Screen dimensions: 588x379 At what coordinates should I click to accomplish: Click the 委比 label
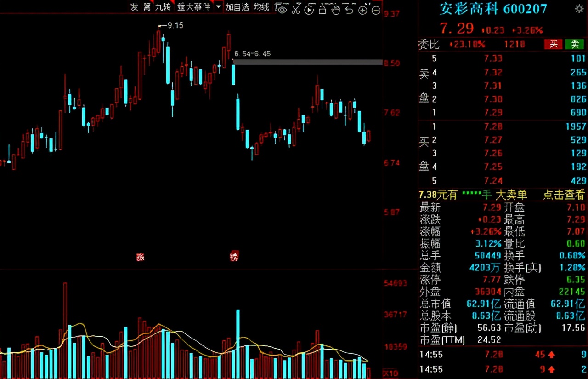click(x=430, y=44)
